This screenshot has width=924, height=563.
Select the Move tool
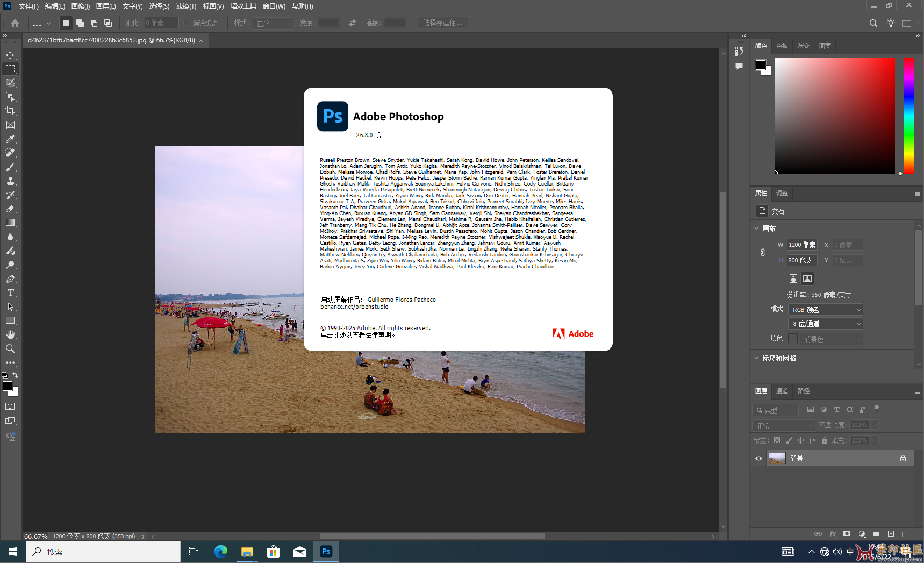[10, 55]
